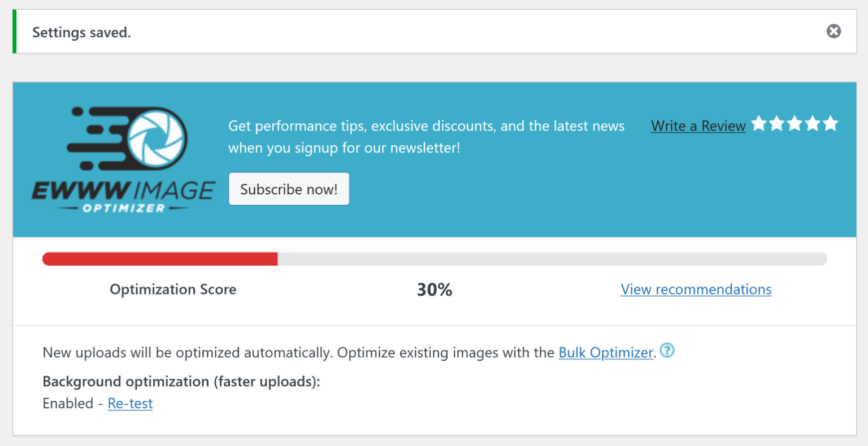This screenshot has width=868, height=446.
Task: Click the Optimization Score label
Action: pyautogui.click(x=173, y=289)
